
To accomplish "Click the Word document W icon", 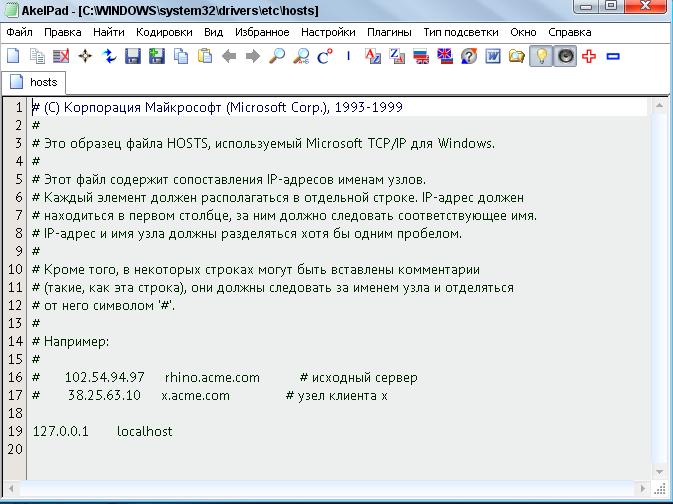I will click(x=493, y=56).
